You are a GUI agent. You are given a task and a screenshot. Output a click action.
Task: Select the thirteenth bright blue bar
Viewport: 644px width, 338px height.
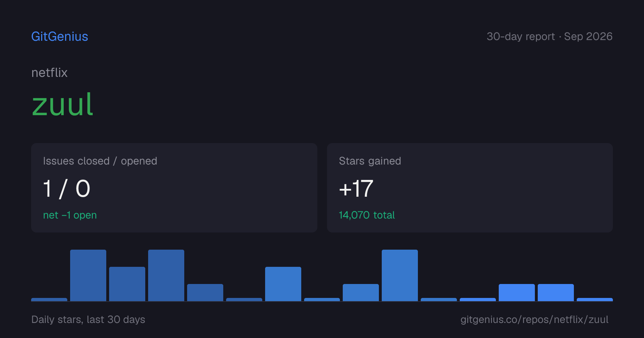517,293
